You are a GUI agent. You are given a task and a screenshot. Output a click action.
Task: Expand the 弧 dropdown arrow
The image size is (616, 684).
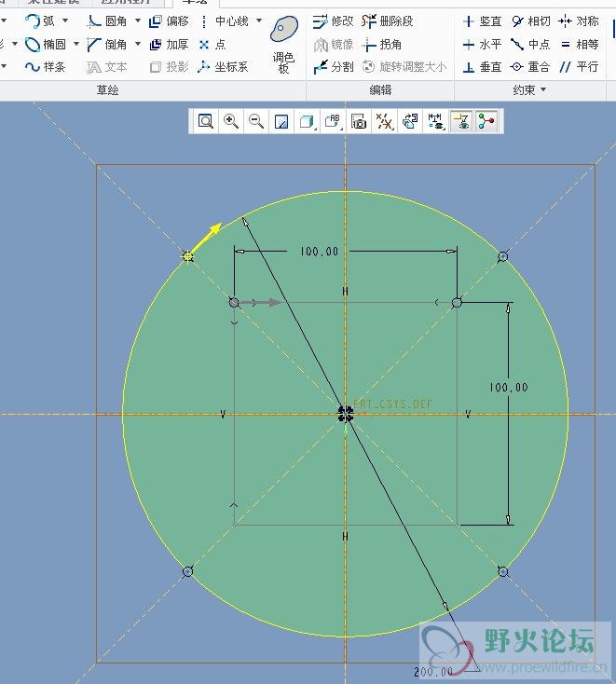(65, 21)
